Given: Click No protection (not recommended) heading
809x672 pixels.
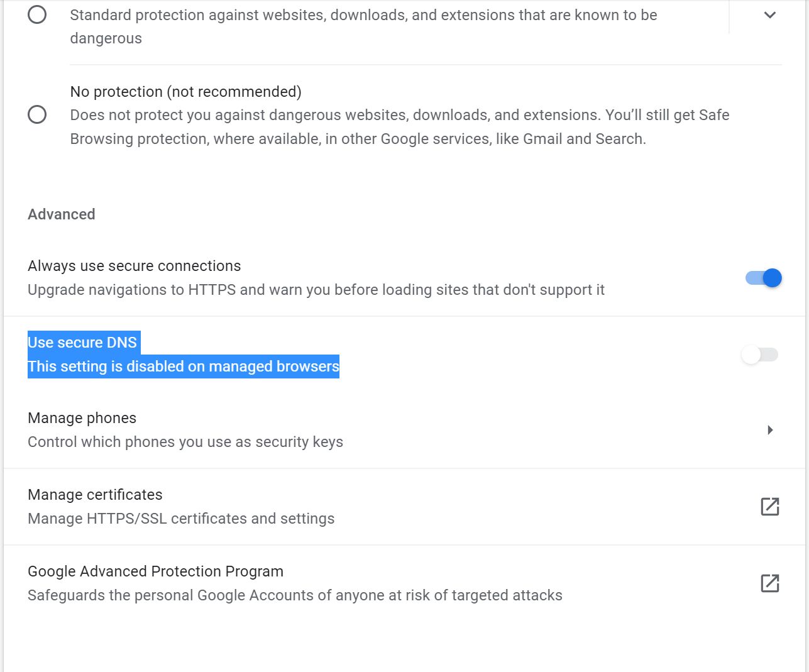Looking at the screenshot, I should point(186,92).
